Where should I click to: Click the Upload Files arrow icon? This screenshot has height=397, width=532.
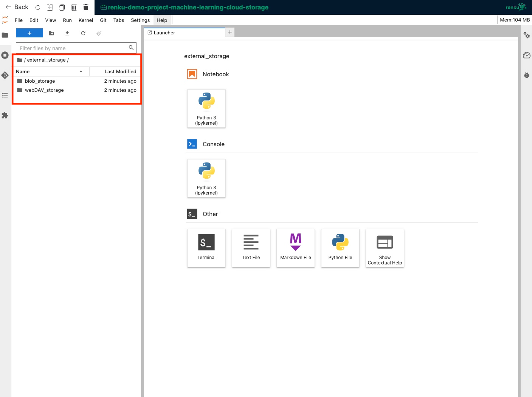pyautogui.click(x=67, y=33)
